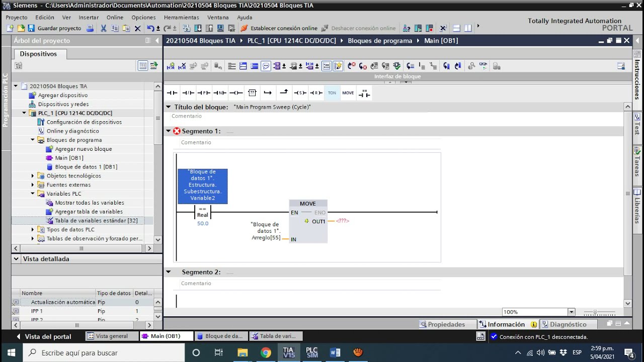Viewport: 644px width, 362px height.
Task: Toggle absolute/symbolic operands button
Action: pyautogui.click(x=277, y=66)
